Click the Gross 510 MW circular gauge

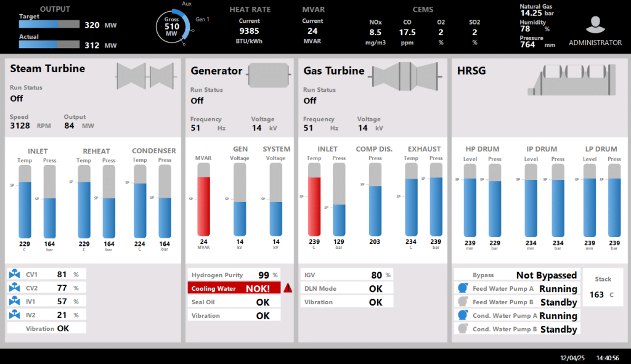pyautogui.click(x=172, y=27)
